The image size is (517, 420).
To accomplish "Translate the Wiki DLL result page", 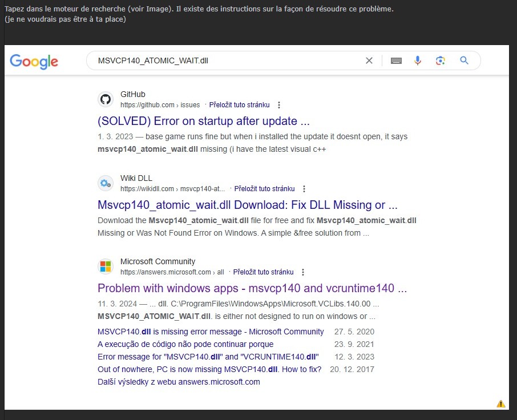I will [x=264, y=189].
